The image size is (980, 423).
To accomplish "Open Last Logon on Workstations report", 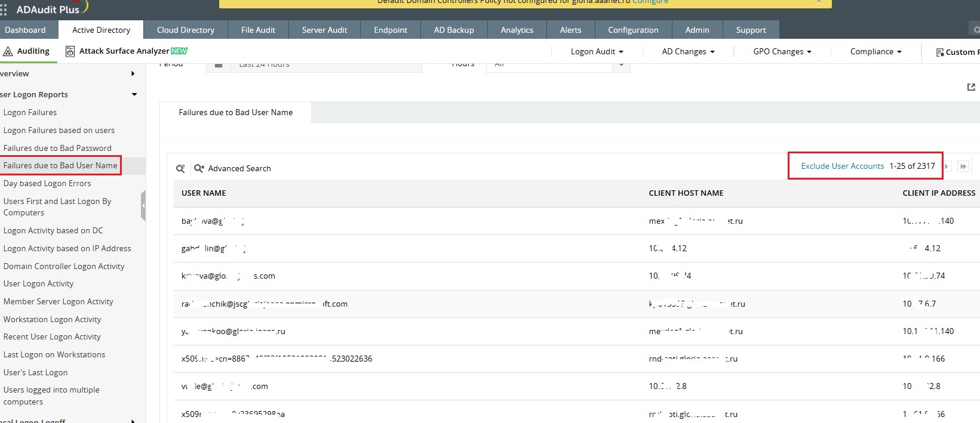I will (54, 354).
